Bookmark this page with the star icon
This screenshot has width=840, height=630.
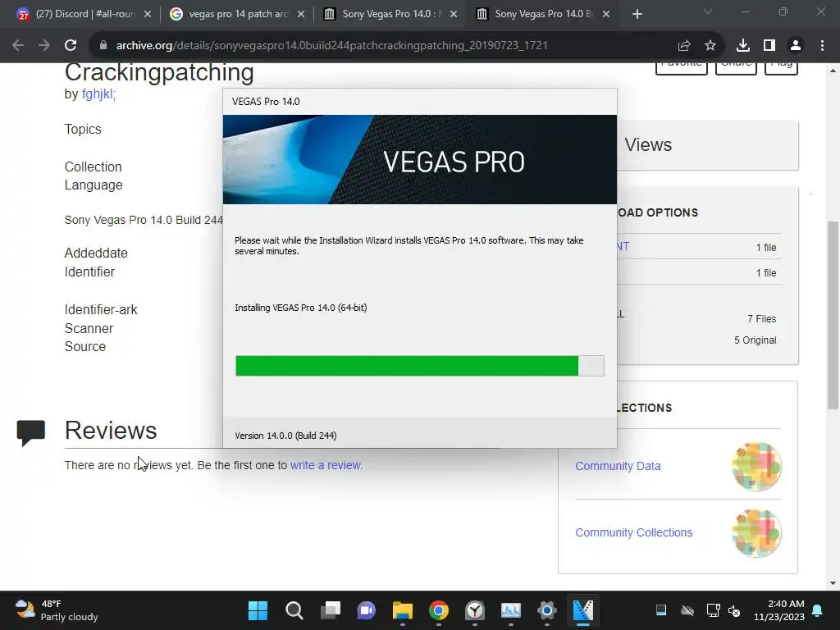coord(710,46)
